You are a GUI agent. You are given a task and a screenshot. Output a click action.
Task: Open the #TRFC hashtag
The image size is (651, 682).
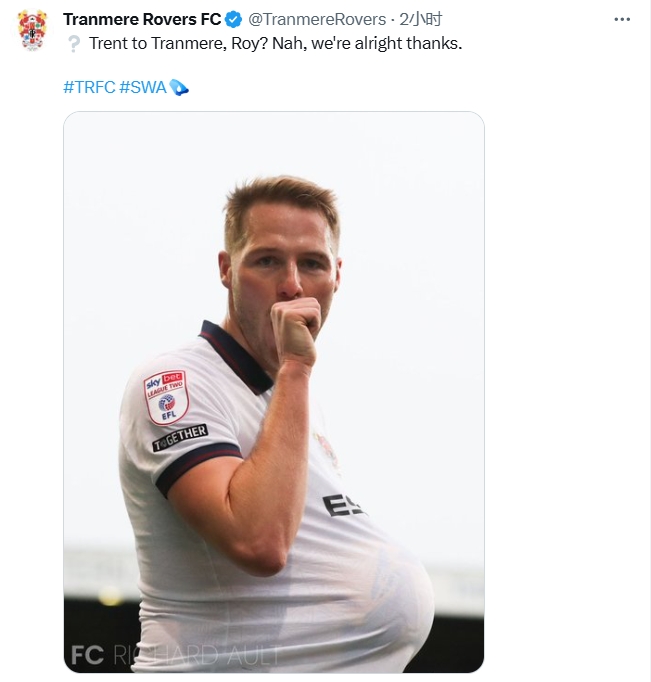click(88, 87)
